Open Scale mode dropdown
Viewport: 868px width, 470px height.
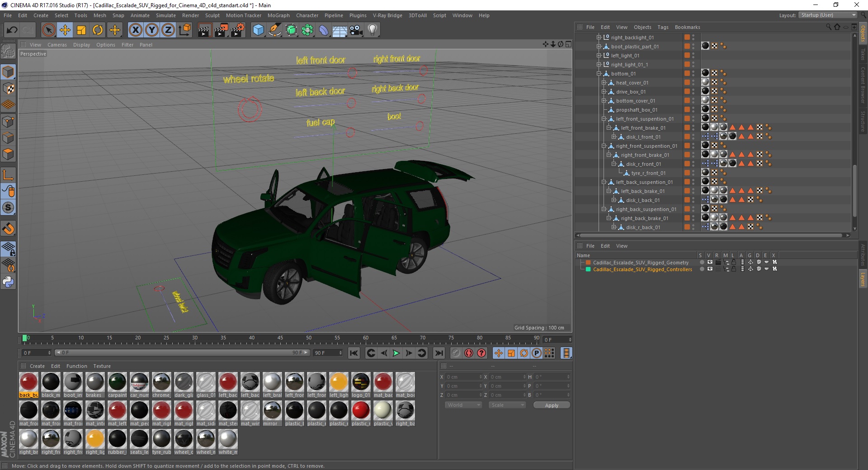pos(507,405)
